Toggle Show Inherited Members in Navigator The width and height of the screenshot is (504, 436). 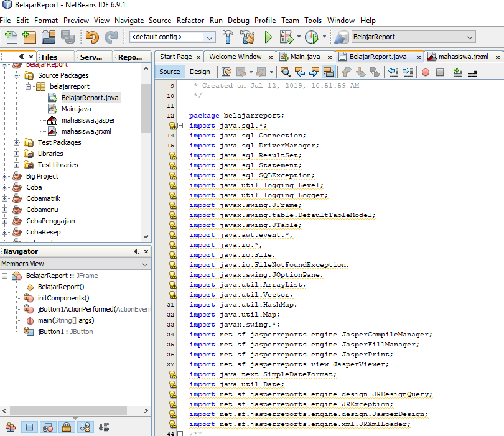11,427
